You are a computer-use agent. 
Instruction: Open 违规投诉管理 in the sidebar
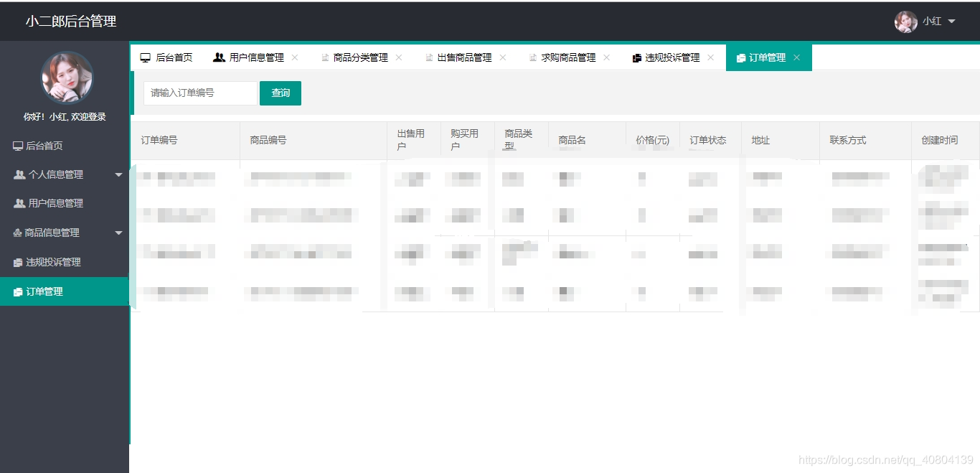pos(65,262)
